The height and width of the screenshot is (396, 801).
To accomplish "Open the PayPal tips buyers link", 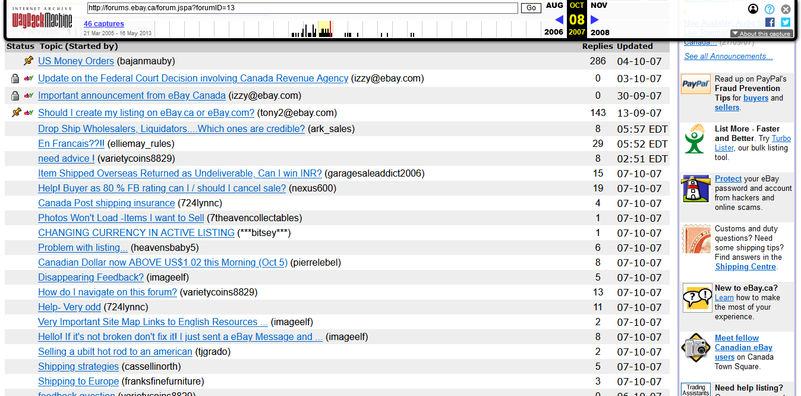I will (756, 98).
